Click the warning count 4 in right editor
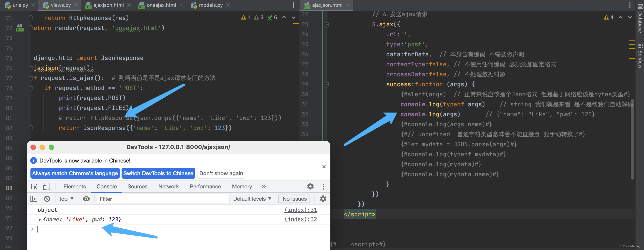644x250 pixels. (609, 17)
